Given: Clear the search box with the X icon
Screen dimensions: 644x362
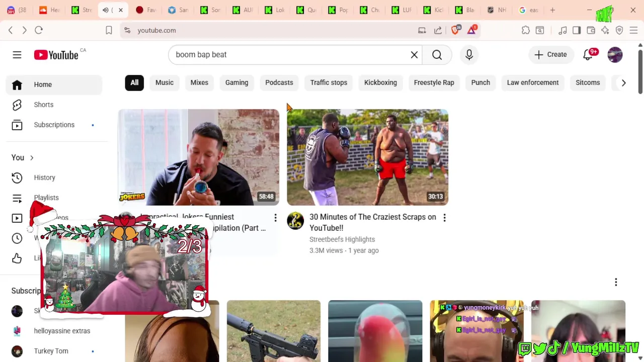Looking at the screenshot, I should coord(414,55).
